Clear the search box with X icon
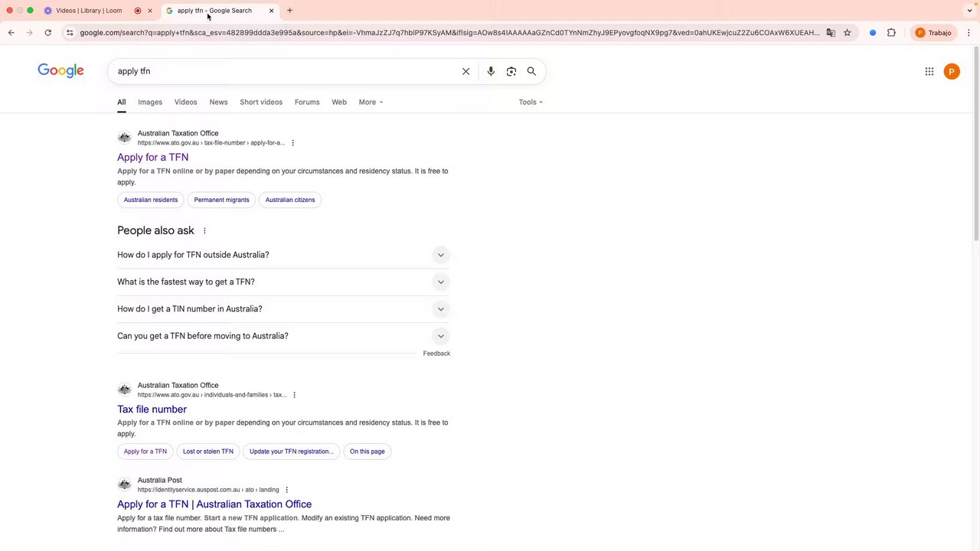This screenshot has height=551, width=980. pyautogui.click(x=465, y=71)
